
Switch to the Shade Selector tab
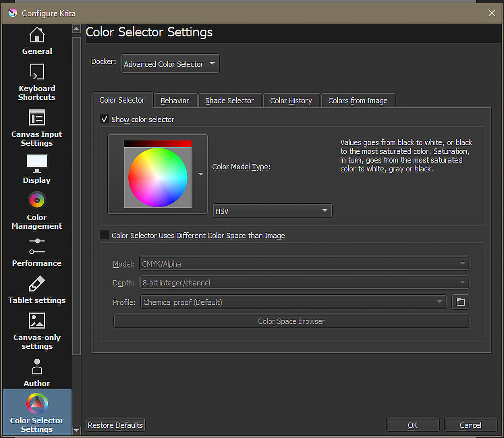click(230, 100)
